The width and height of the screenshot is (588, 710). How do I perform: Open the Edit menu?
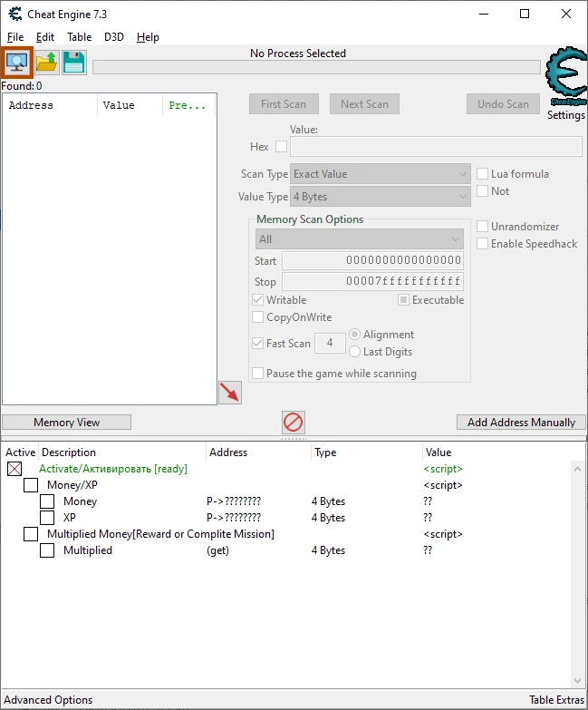tap(45, 37)
